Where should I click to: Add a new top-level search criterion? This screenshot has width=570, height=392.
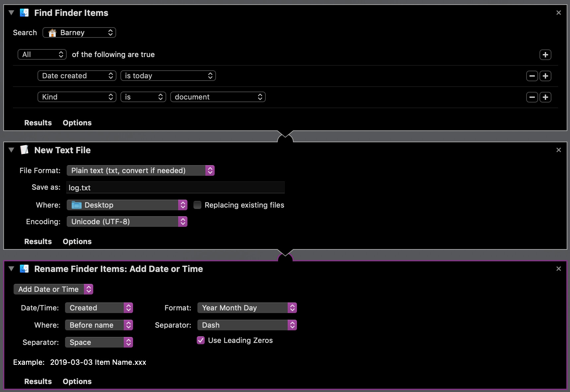click(x=545, y=55)
